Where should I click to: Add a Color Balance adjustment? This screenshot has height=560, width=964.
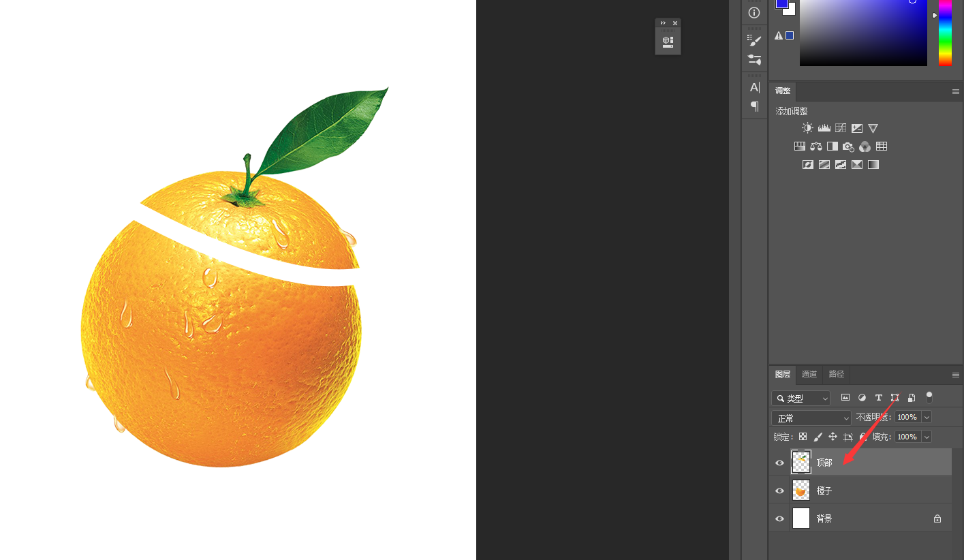816,146
